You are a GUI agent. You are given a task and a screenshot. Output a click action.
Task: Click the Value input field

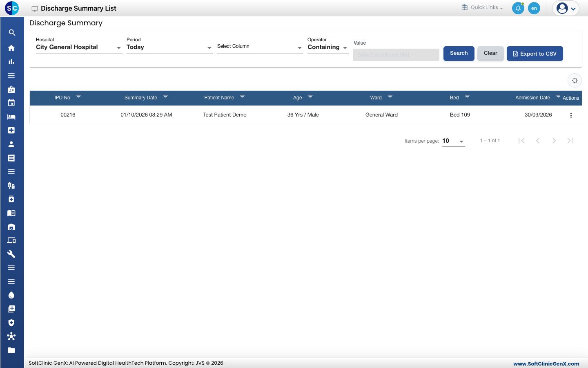[396, 55]
